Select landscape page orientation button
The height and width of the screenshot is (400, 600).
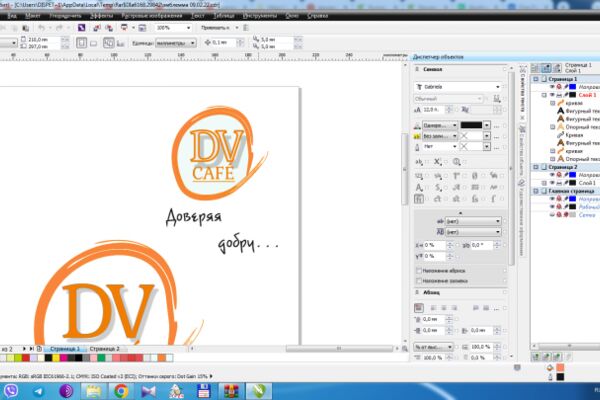click(93, 43)
